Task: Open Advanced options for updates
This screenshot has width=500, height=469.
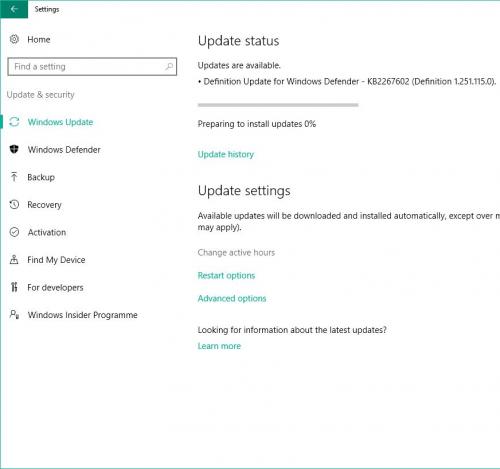Action: click(x=232, y=299)
